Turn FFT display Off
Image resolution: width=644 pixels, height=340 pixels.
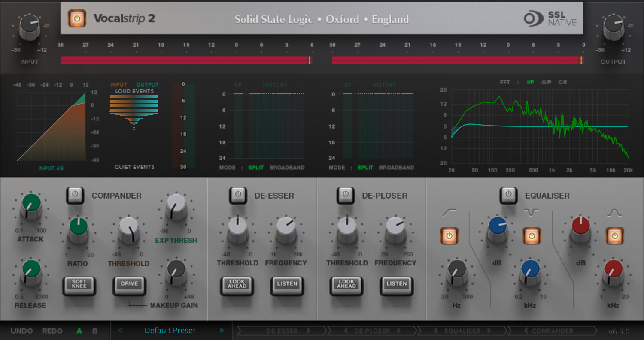tap(562, 82)
